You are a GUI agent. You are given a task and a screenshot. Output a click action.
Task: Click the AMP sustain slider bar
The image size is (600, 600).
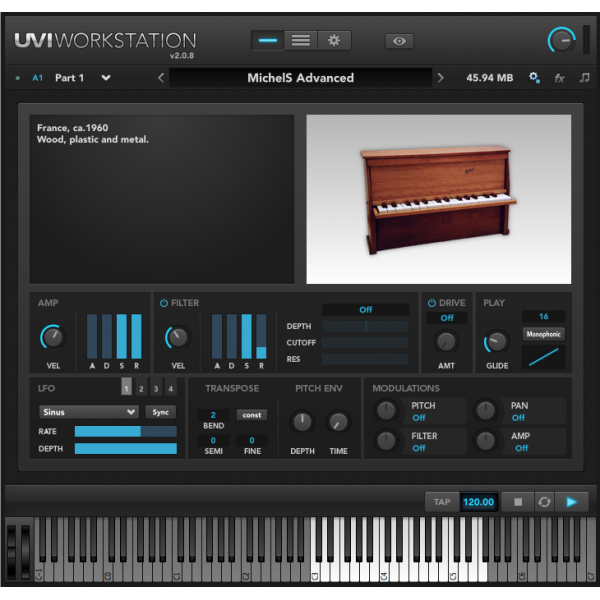[122, 336]
